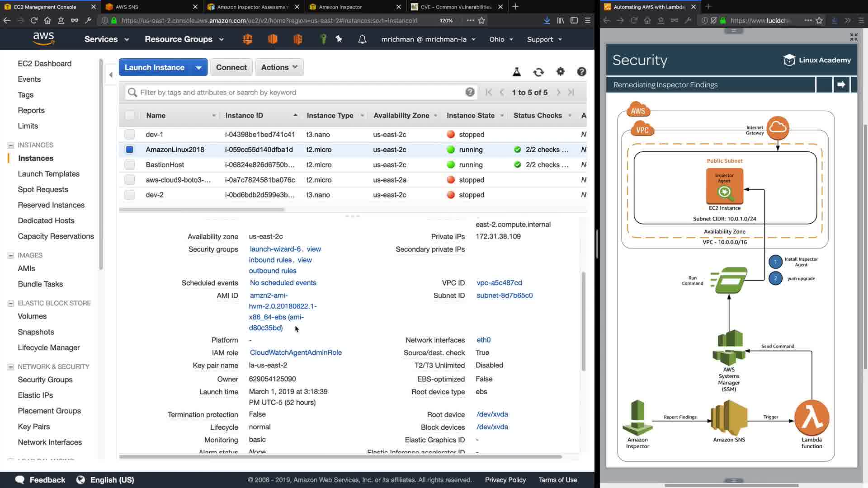Uncheck the AmazonLinux2018 instance checkbox
The width and height of the screenshot is (868, 488).
pyautogui.click(x=130, y=150)
